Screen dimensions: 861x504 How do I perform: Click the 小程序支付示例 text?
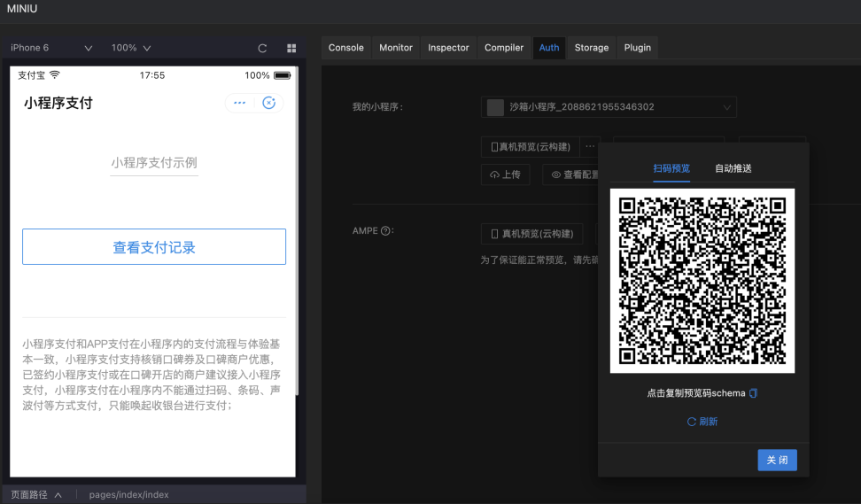tap(154, 162)
